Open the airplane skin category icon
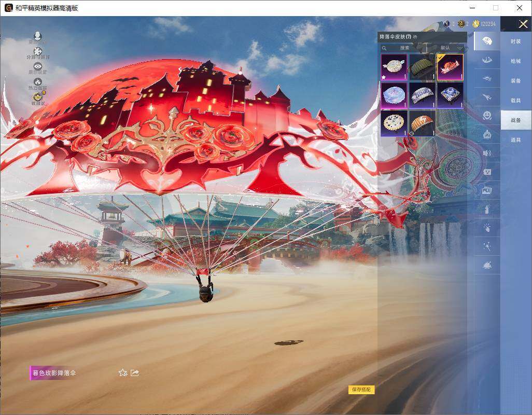 (x=487, y=97)
